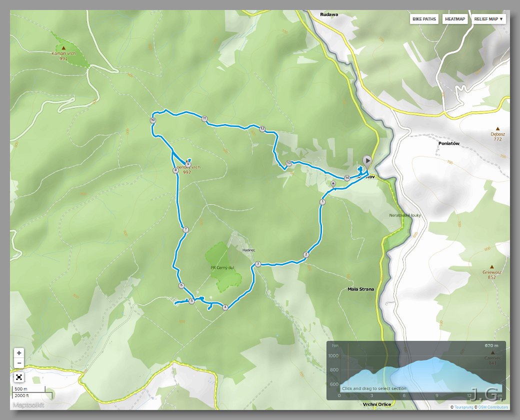Click the zoom in plus button
Image resolution: width=520 pixels, height=420 pixels.
pos(19,353)
